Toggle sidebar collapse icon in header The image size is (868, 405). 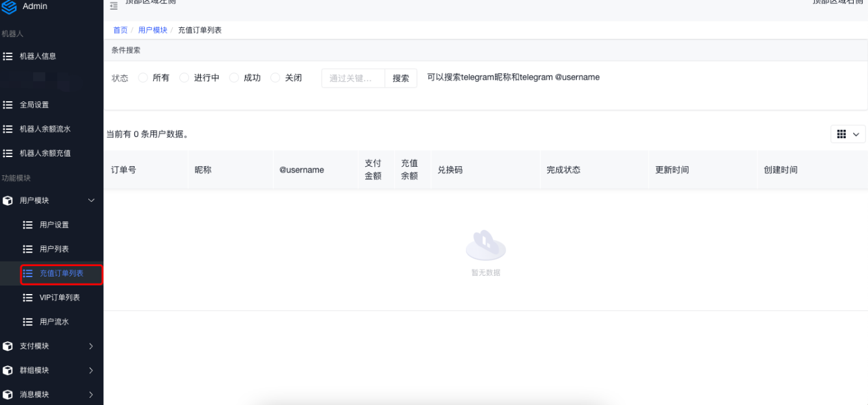point(114,6)
